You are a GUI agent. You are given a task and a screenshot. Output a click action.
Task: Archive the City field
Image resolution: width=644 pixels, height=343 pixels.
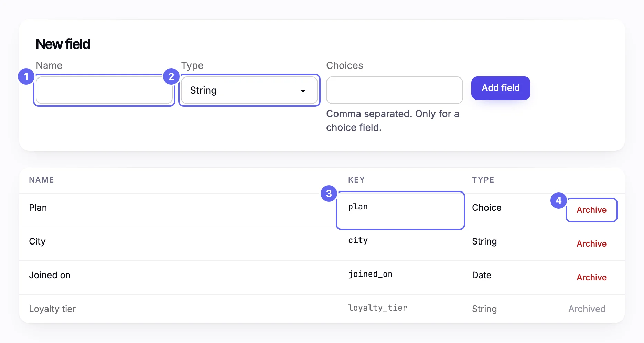591,244
